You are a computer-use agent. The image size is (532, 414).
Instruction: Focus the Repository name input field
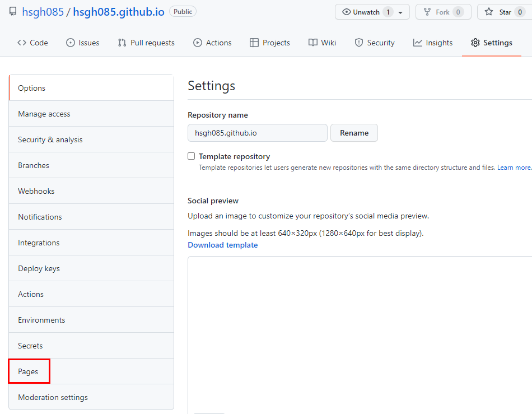[258, 133]
